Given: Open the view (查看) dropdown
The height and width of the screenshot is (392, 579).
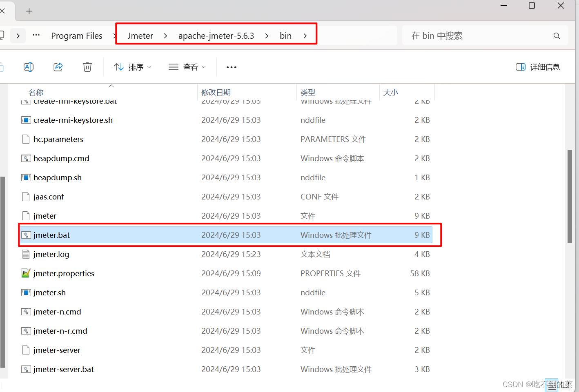Looking at the screenshot, I should [187, 67].
